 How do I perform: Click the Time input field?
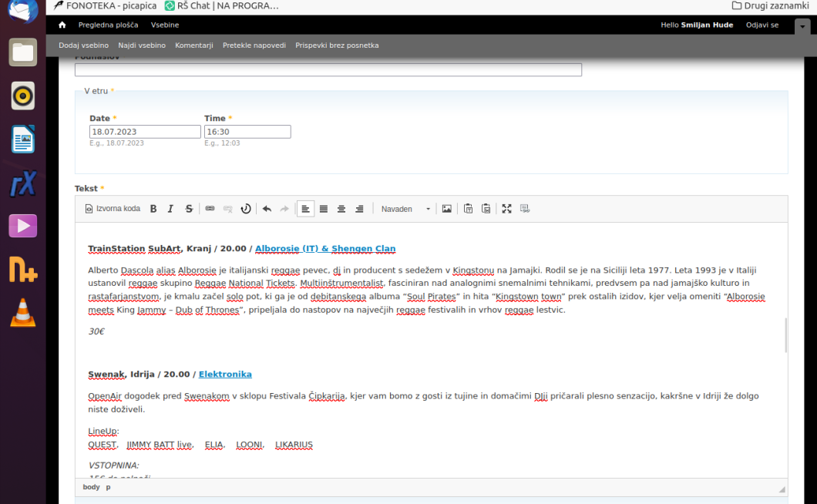click(x=247, y=132)
